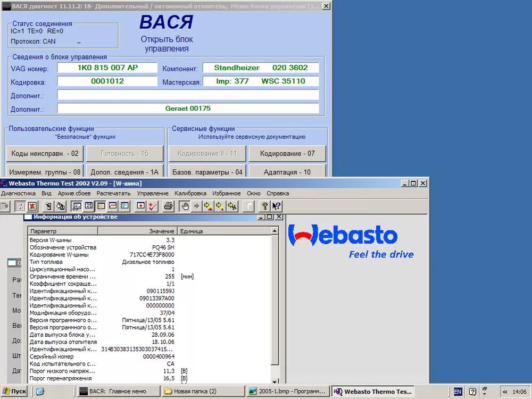Image resolution: width=532 pixels, height=399 pixels.
Task: Open the Калибровка menu
Action: click(x=190, y=193)
